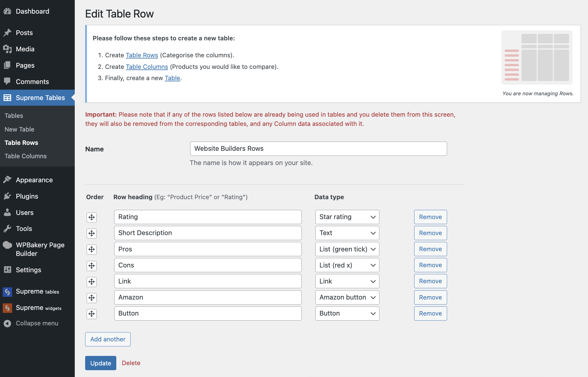The image size is (588, 377).
Task: Click the drag handle icon for Rating row
Action: pos(92,217)
